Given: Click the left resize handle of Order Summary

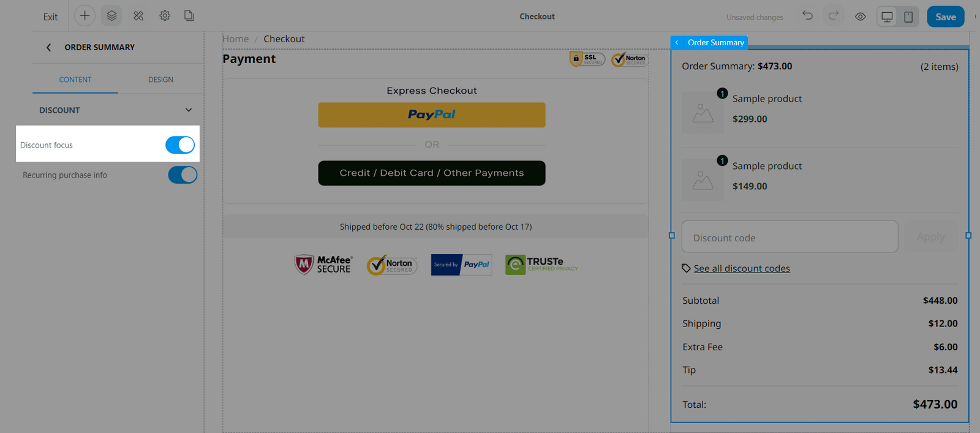Looking at the screenshot, I should tap(671, 235).
